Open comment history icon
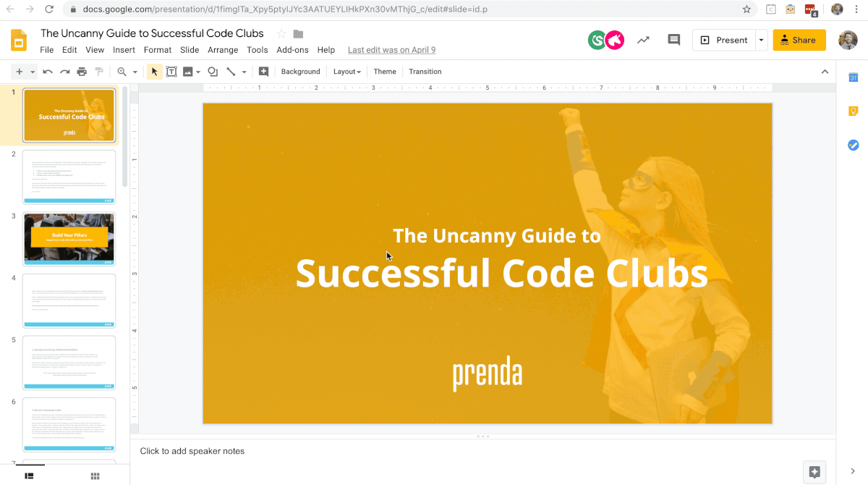Screen dimensions: 868x485 tap(673, 41)
